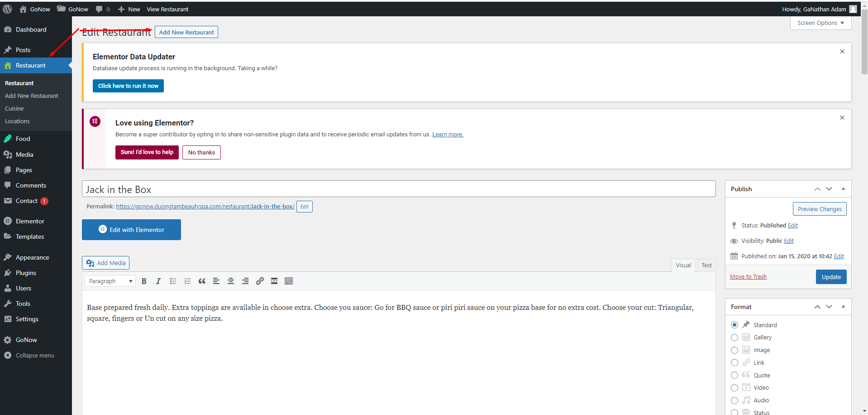The image size is (868, 415).
Task: Click the user avatar in admin bar
Action: pos(853,9)
